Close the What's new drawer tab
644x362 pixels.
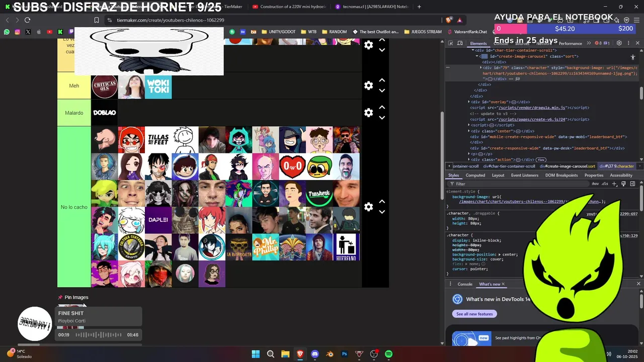pyautogui.click(x=503, y=284)
